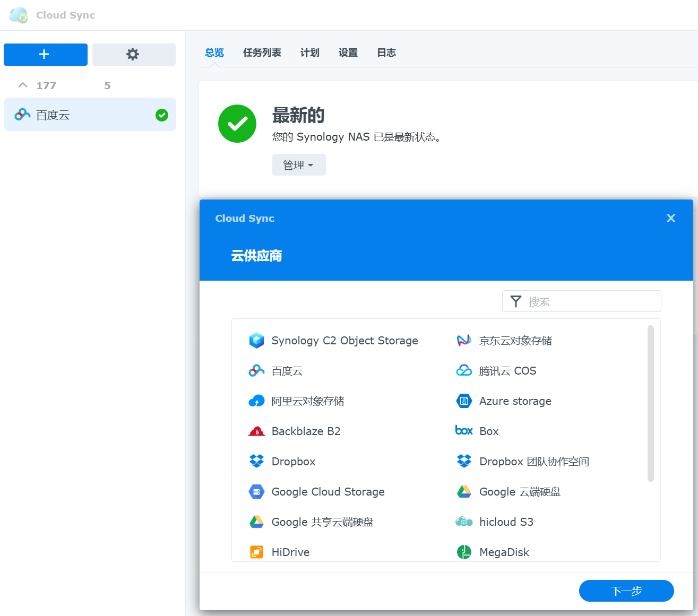The image size is (698, 616).
Task: Select the Synology C2 Object Storage label
Action: tap(345, 341)
